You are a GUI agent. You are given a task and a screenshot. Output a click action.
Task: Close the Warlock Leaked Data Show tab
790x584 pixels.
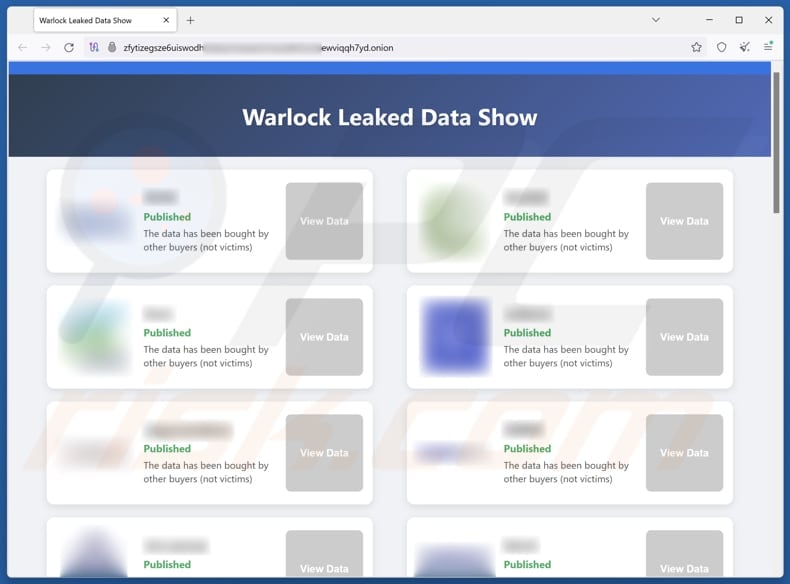tap(165, 20)
